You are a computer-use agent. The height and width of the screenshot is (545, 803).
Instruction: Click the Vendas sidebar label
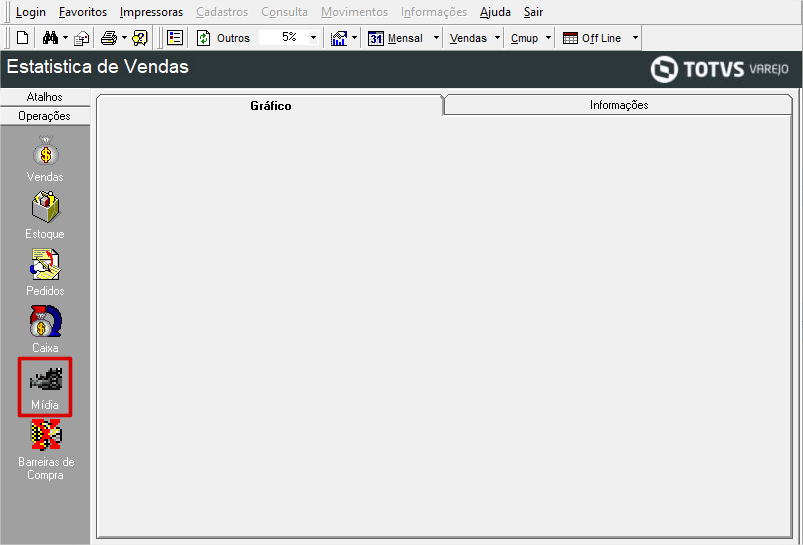pos(45,177)
